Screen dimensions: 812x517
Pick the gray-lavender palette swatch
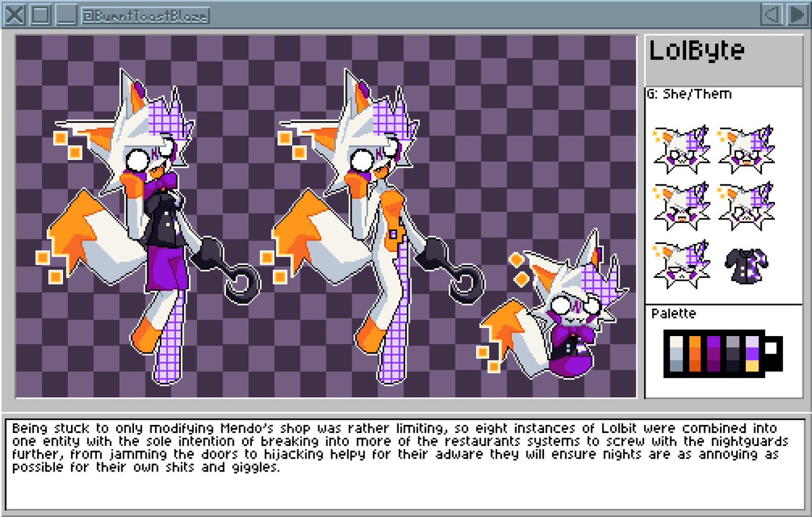click(733, 342)
